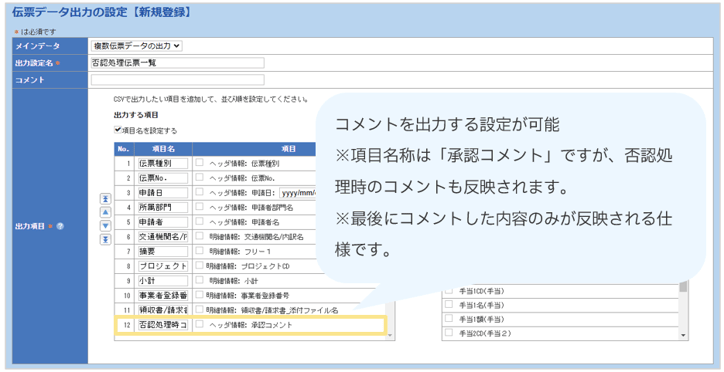Click the row 3 申請日 name field

pos(163,193)
